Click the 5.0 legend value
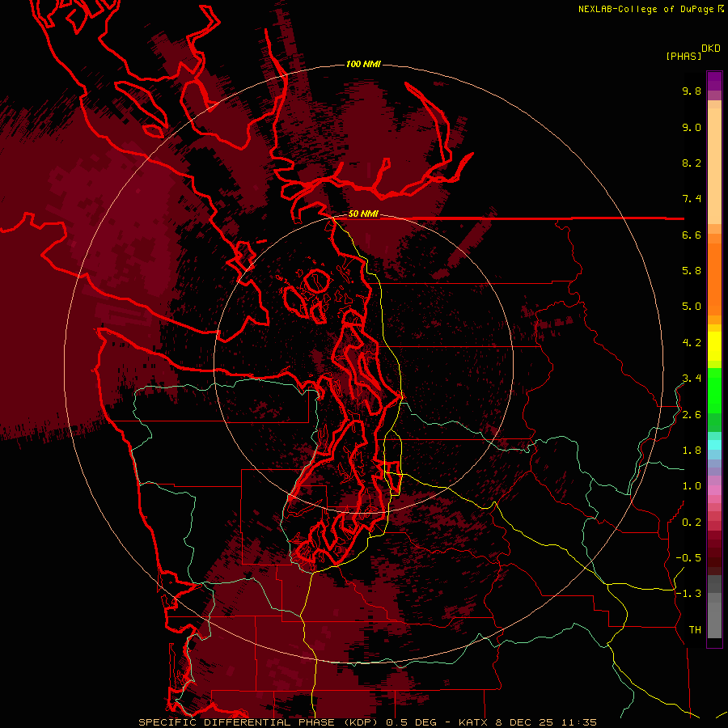The width and height of the screenshot is (728, 728). (692, 307)
